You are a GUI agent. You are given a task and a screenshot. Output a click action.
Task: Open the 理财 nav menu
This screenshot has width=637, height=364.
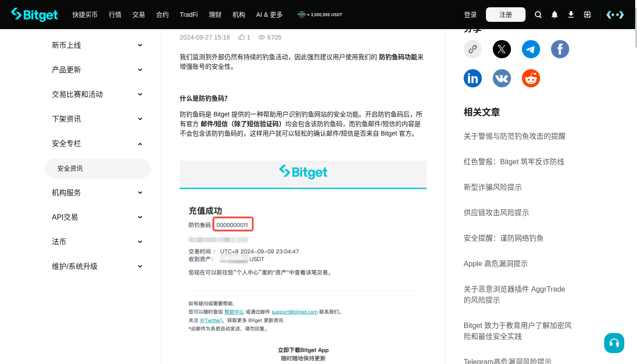tap(215, 15)
